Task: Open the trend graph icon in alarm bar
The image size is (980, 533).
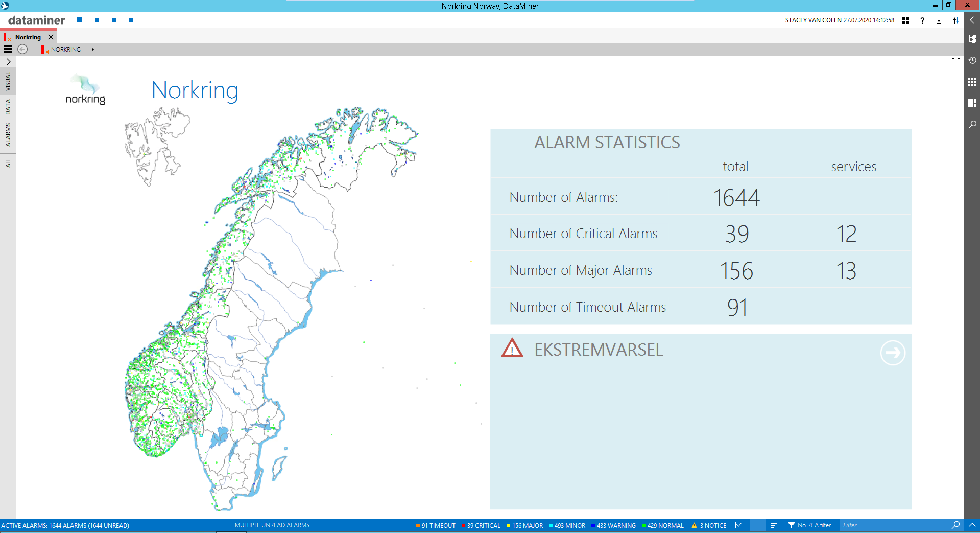Action: pyautogui.click(x=738, y=525)
